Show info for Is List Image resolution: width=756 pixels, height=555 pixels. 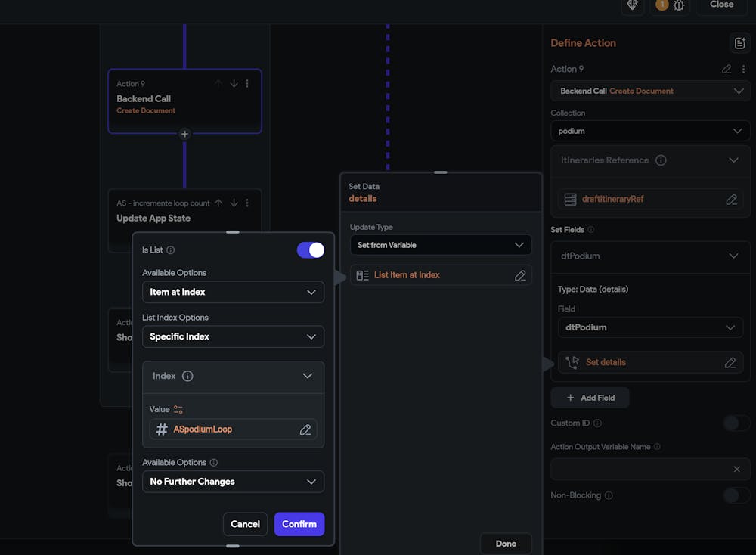[171, 250]
